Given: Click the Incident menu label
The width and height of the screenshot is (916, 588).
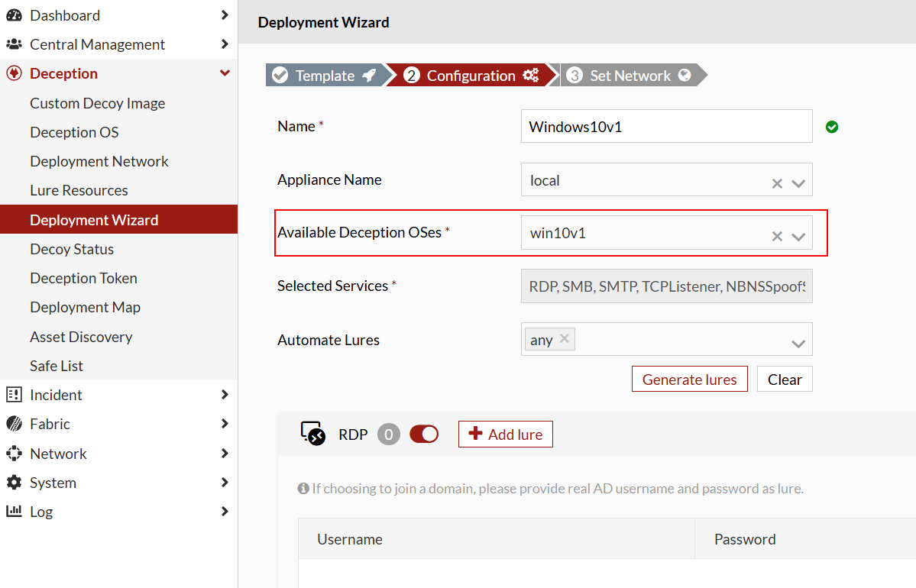Looking at the screenshot, I should 56,395.
